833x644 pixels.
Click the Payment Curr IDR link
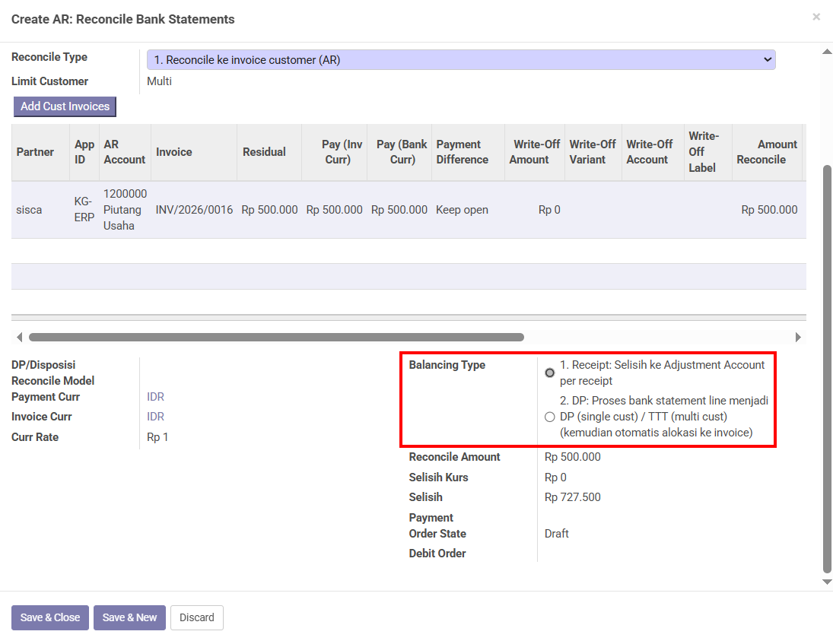155,397
